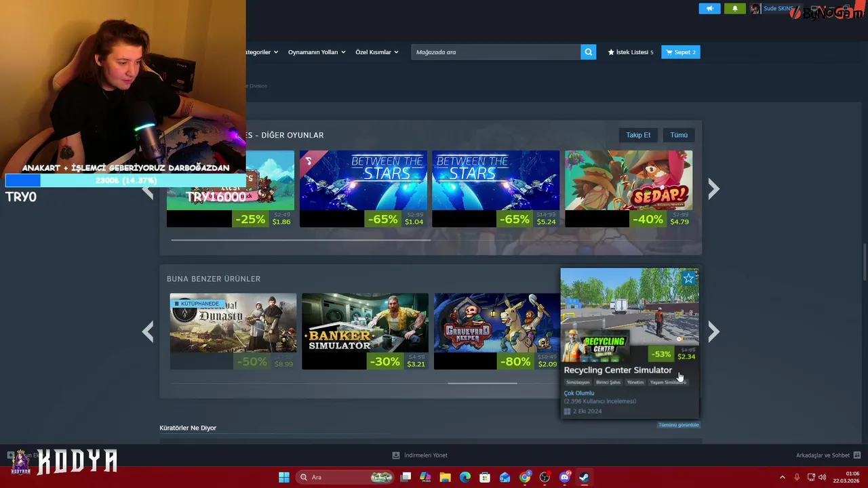Click the taskbar Ara search box
Viewport: 868px width, 488px height.
[x=345, y=477]
